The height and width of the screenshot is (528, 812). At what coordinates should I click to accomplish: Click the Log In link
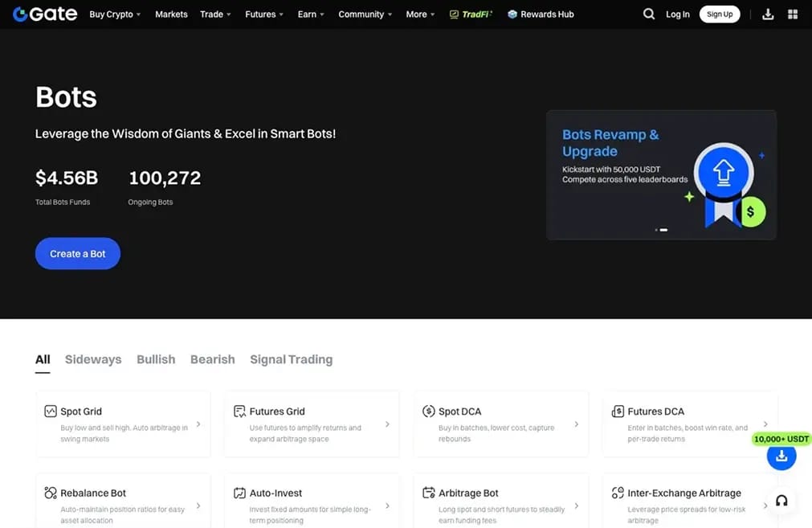coord(677,14)
